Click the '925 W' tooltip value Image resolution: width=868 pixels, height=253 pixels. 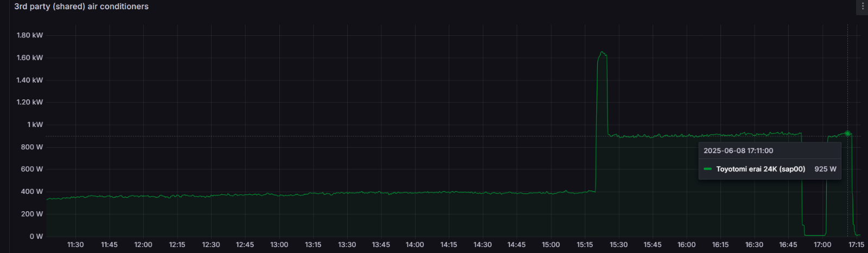click(825, 169)
